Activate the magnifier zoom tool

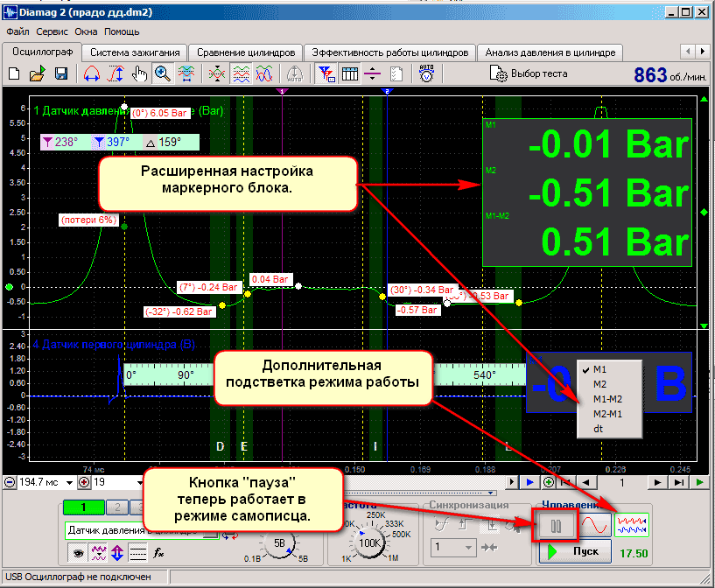pos(162,73)
